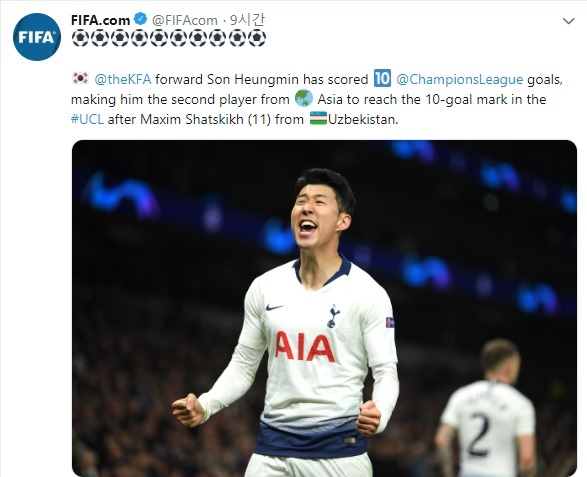The image size is (587, 477).
Task: Open the @theKFA mention link
Action: click(x=123, y=79)
